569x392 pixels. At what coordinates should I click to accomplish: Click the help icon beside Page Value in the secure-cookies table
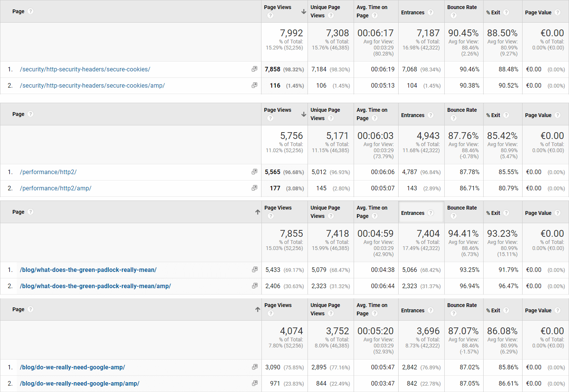click(x=558, y=12)
